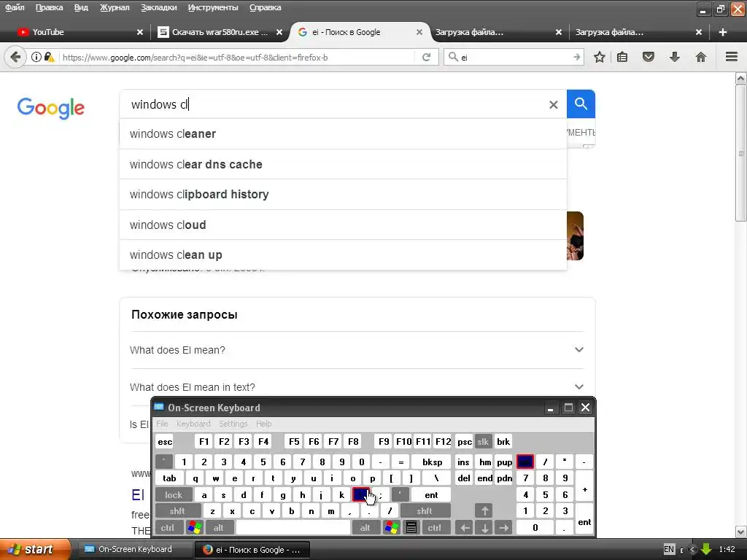Show bookmarks list icon in toolbar
747x560 pixels.
(x=622, y=57)
